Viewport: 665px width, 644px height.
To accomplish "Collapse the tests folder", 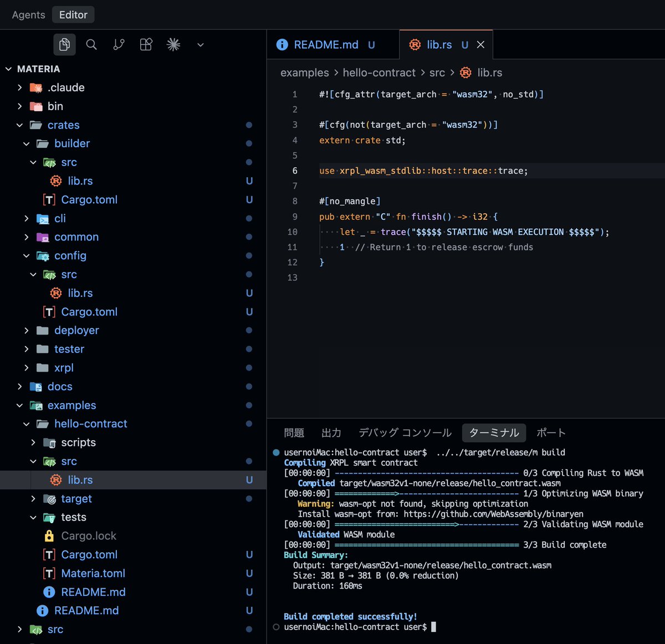I will pyautogui.click(x=33, y=517).
